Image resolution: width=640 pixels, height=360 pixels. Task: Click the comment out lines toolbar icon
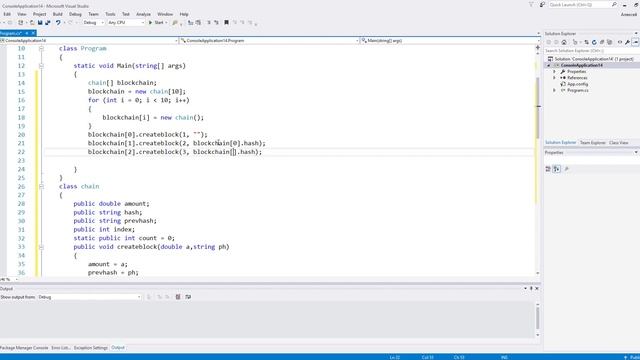click(209, 23)
